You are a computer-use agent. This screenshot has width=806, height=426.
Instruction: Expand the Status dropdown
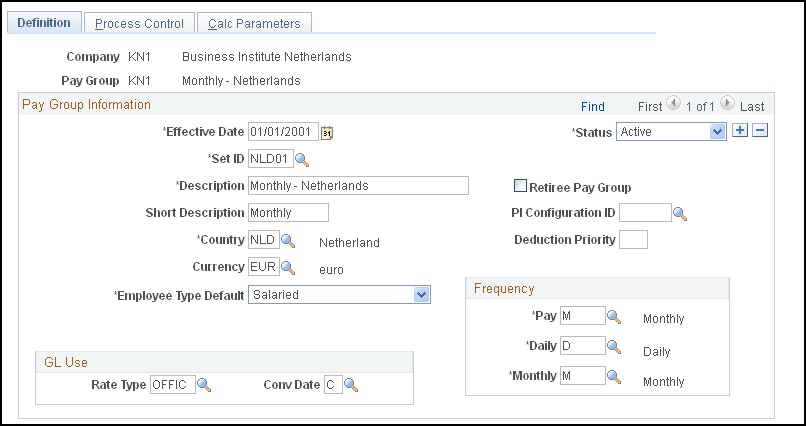coord(716,131)
